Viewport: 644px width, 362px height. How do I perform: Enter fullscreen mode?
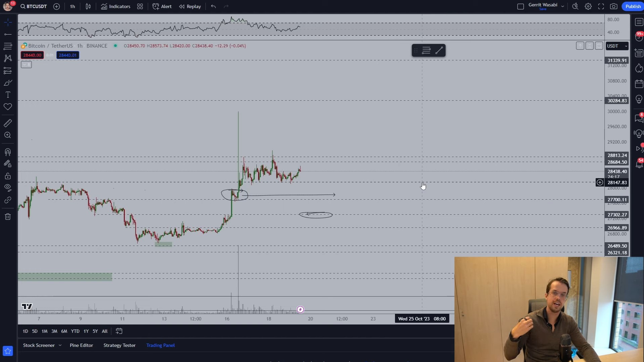tap(601, 6)
